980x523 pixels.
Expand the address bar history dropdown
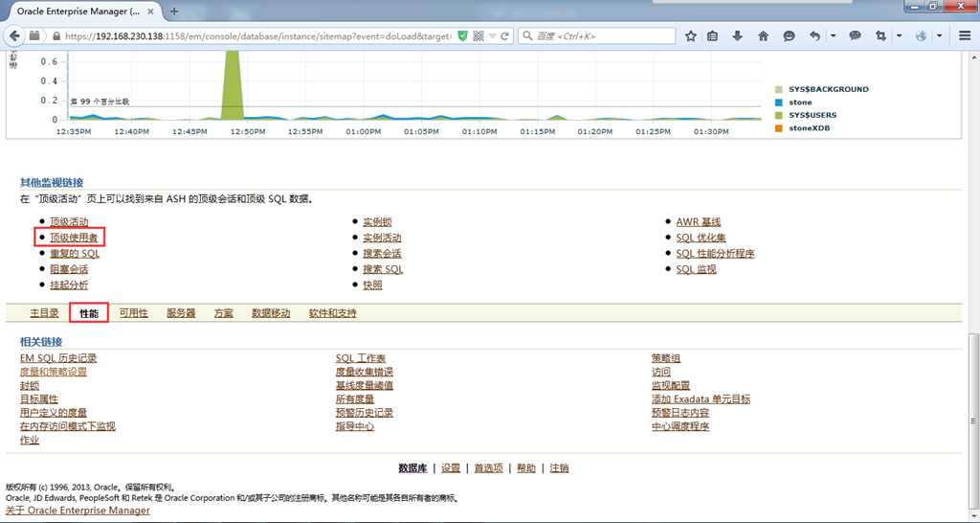click(492, 35)
